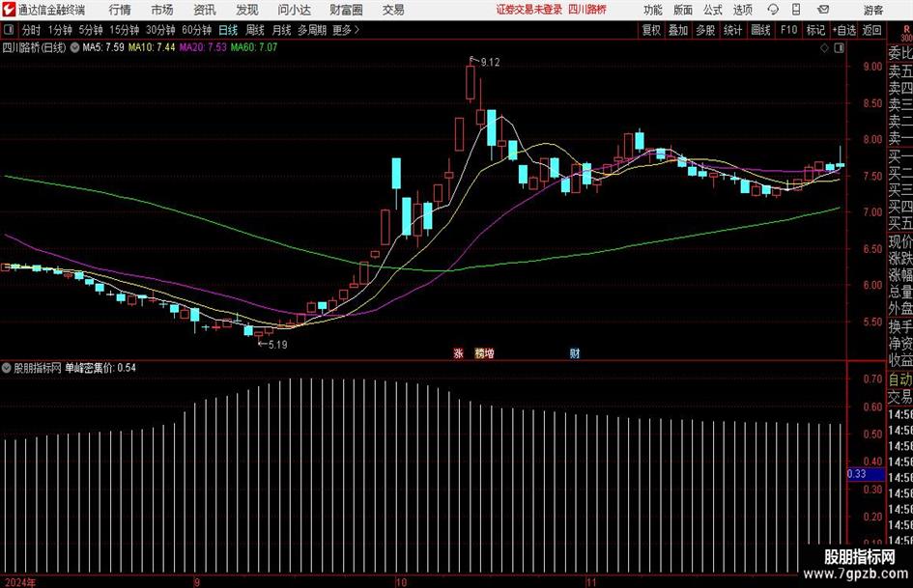
Task: Click the mobile phone icon
Action: click(796, 10)
